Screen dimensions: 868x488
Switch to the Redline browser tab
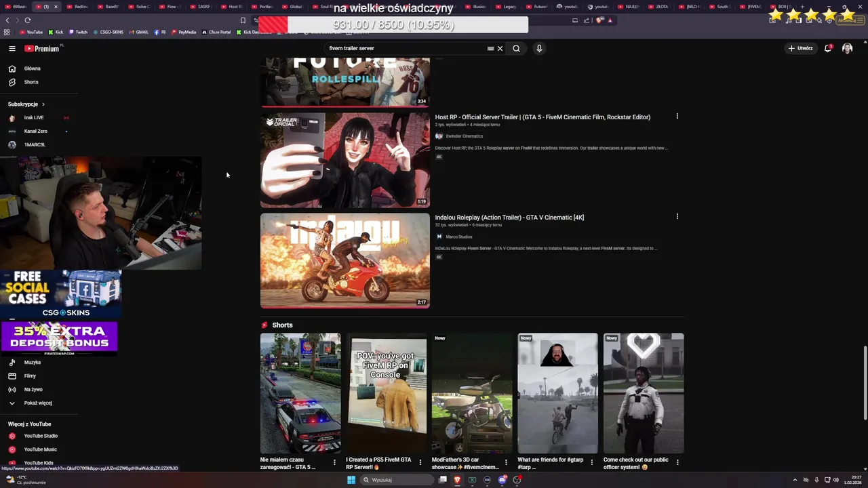click(77, 7)
